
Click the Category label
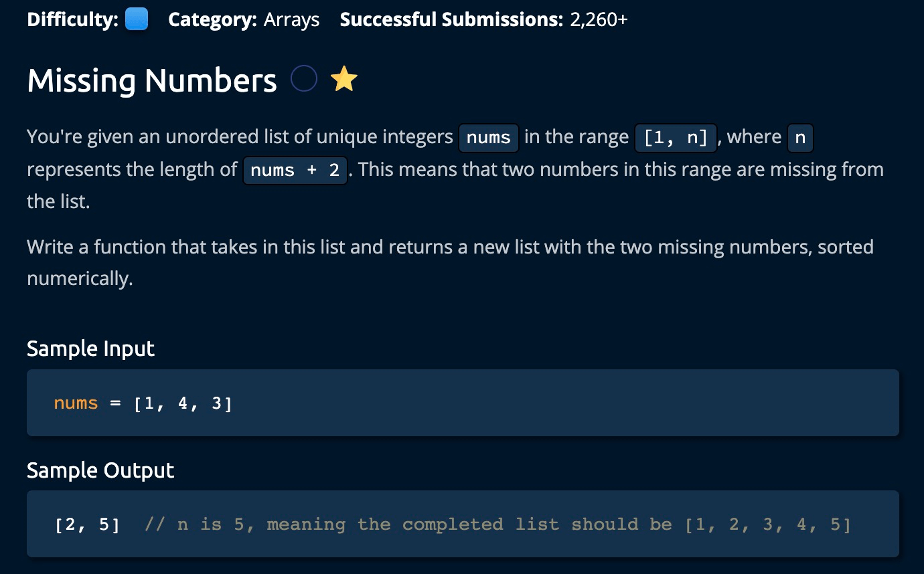212,20
